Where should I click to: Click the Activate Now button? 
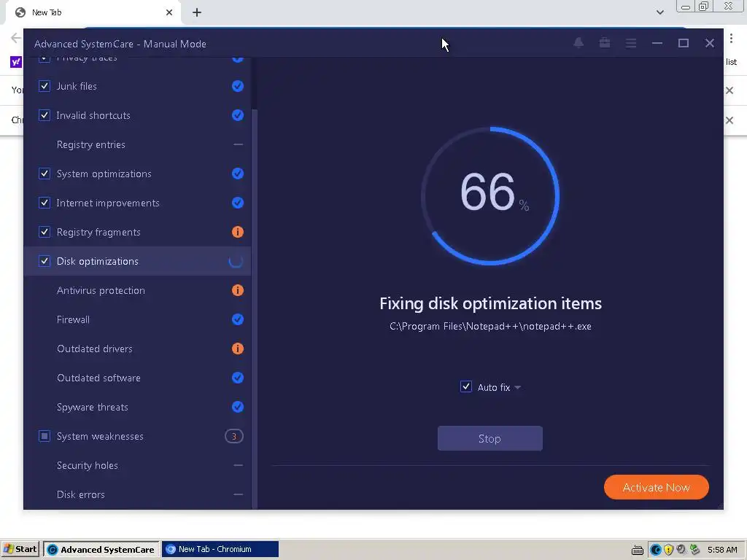click(x=656, y=487)
